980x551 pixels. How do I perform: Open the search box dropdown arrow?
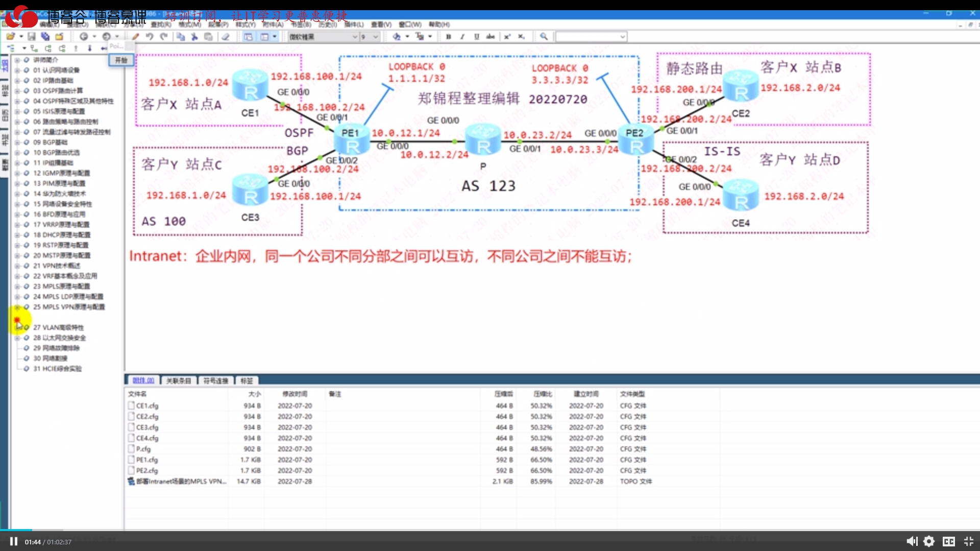[622, 37]
